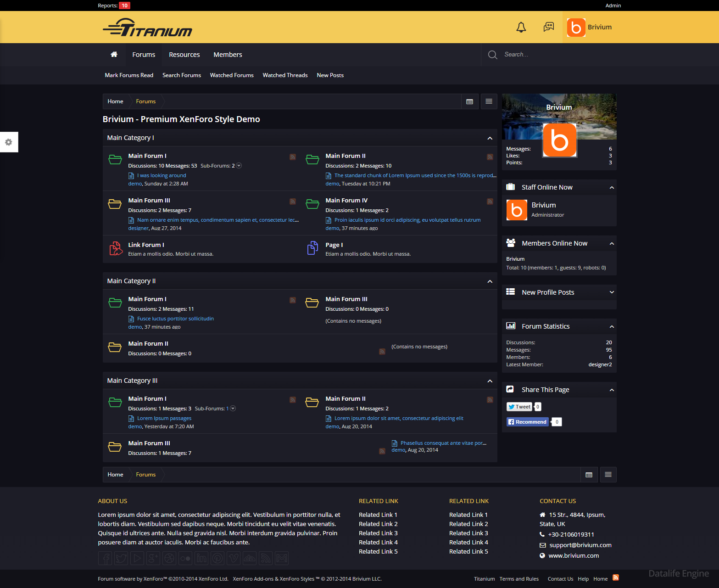Image resolution: width=719 pixels, height=588 pixels.
Task: Open the Sub-Forums: 1 dropdown arrow
Action: coord(233,409)
